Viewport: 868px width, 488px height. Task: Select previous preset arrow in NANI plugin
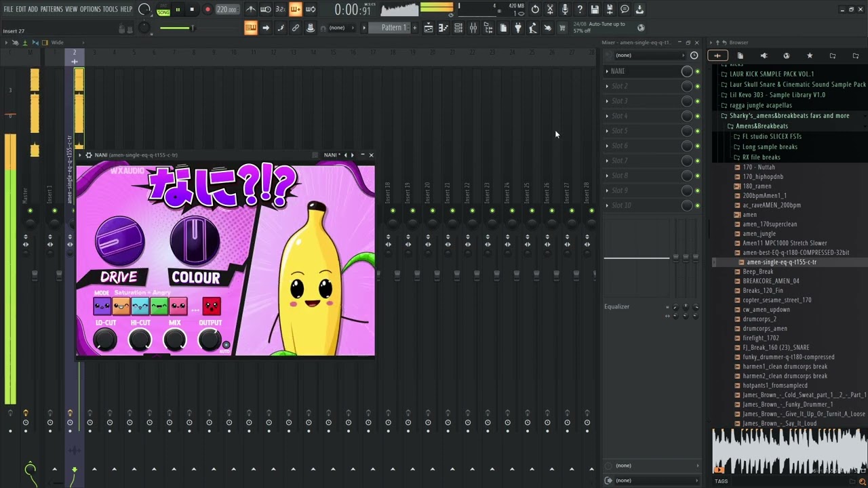[x=346, y=155]
